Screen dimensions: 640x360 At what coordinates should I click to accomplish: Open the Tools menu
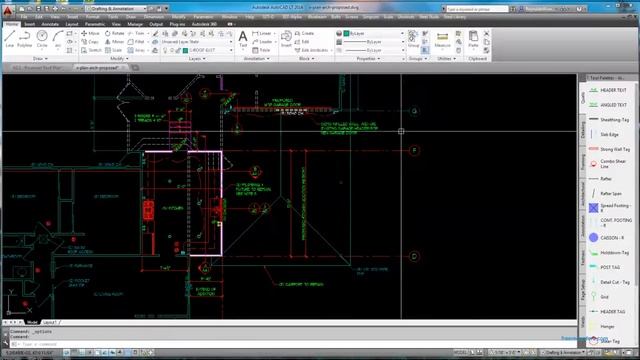[x=113, y=17]
